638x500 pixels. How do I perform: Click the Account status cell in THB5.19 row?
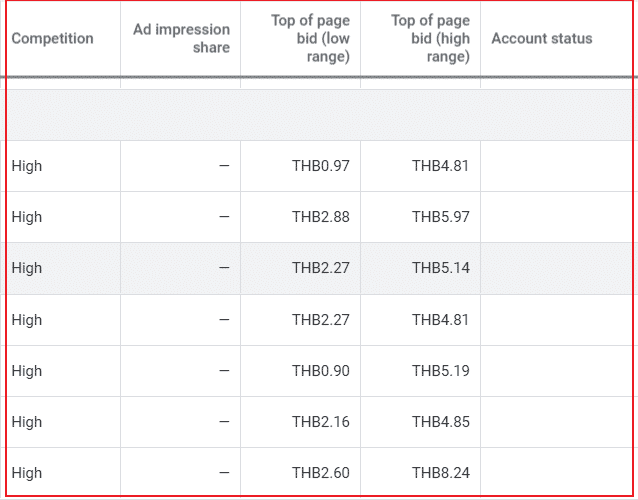click(x=556, y=371)
